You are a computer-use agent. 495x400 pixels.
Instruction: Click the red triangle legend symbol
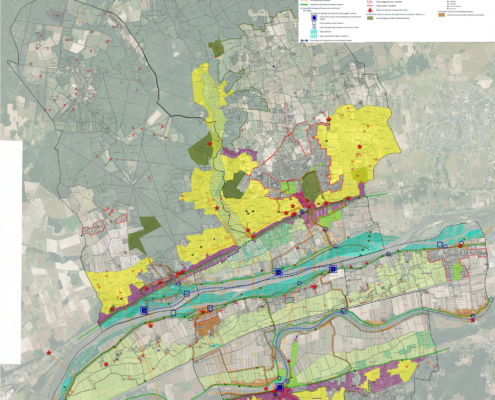pyautogui.click(x=370, y=10)
